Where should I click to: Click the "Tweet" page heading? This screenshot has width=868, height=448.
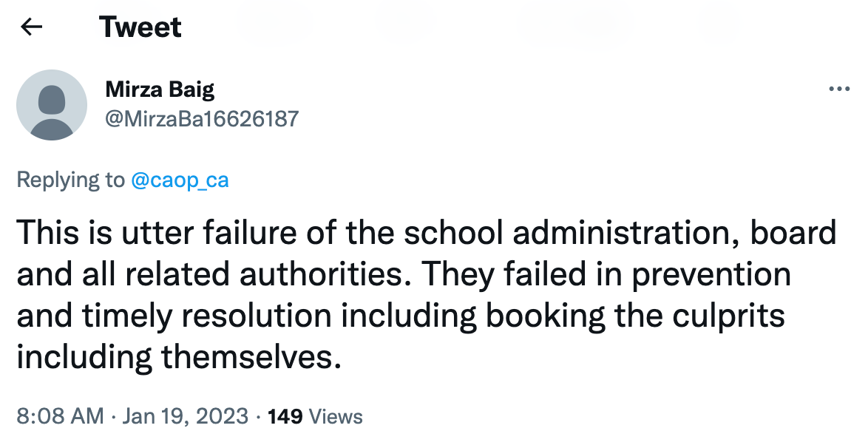click(x=140, y=27)
